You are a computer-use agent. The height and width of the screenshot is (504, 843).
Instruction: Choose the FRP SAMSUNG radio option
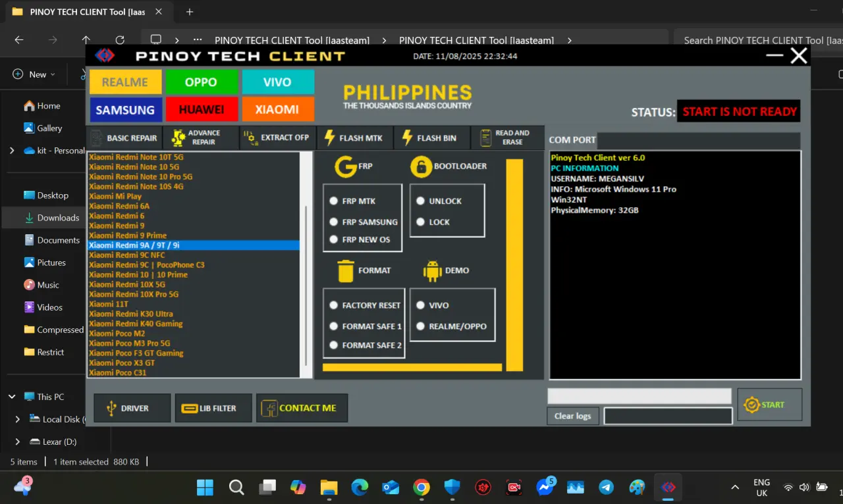click(x=334, y=222)
